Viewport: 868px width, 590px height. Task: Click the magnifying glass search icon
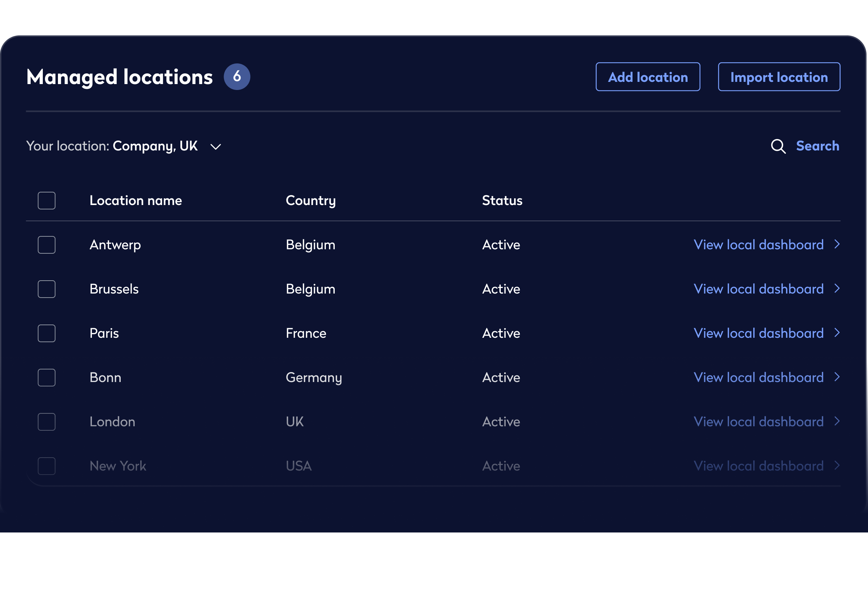[x=779, y=146]
